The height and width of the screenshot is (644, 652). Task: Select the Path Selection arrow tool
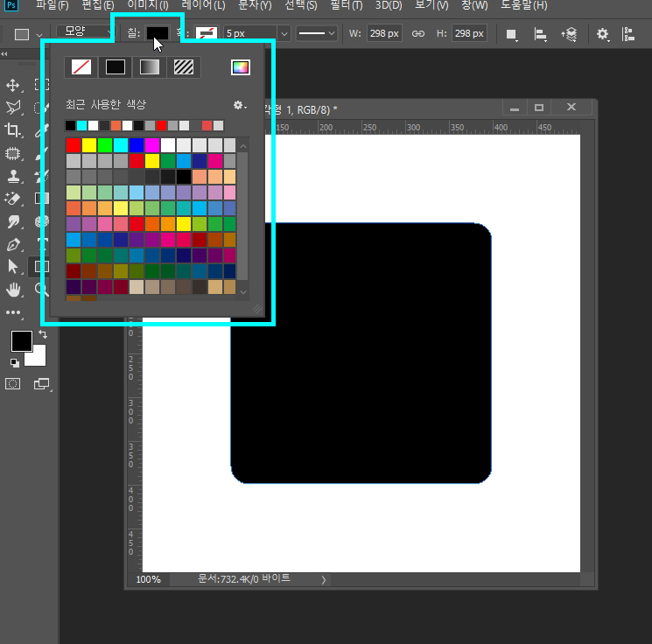pyautogui.click(x=13, y=267)
